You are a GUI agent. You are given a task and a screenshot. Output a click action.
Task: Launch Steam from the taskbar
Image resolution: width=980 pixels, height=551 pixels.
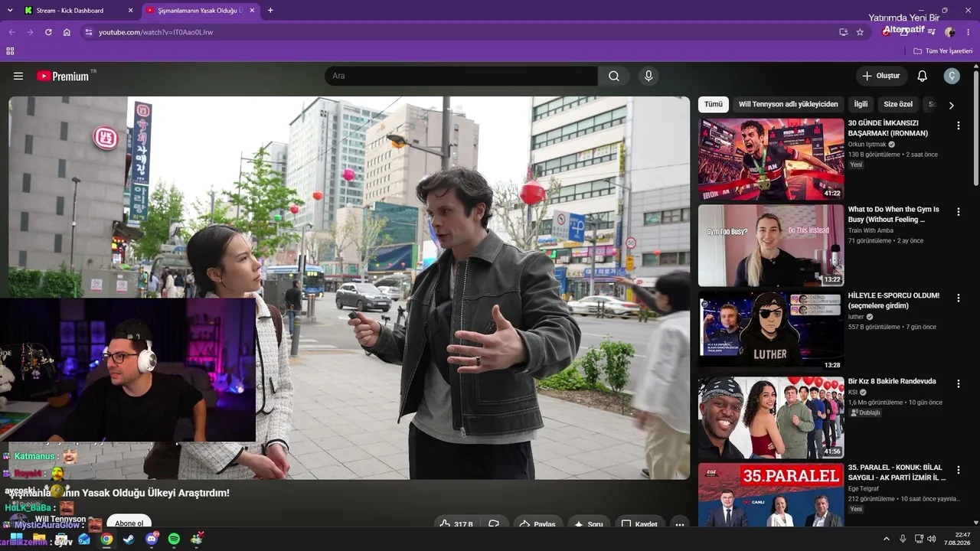click(x=129, y=540)
